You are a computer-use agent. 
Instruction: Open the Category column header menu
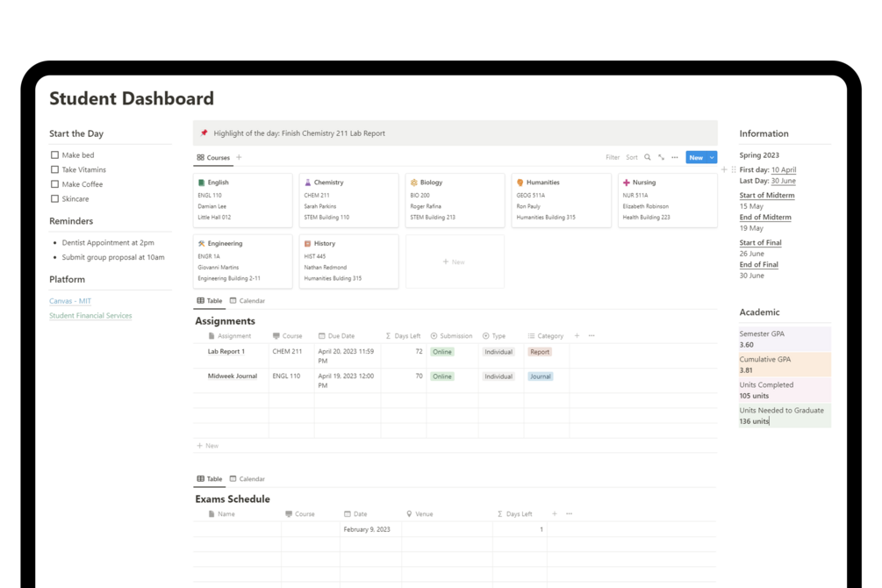pos(546,336)
